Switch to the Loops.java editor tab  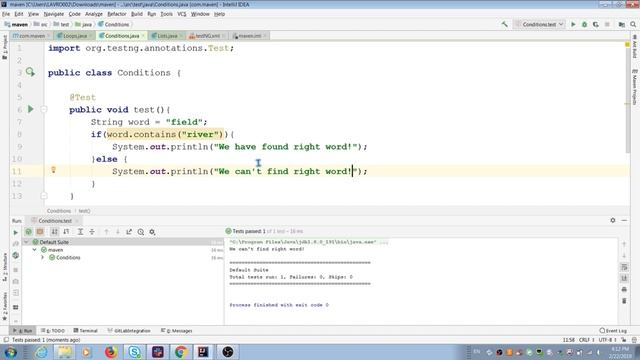(x=74, y=36)
